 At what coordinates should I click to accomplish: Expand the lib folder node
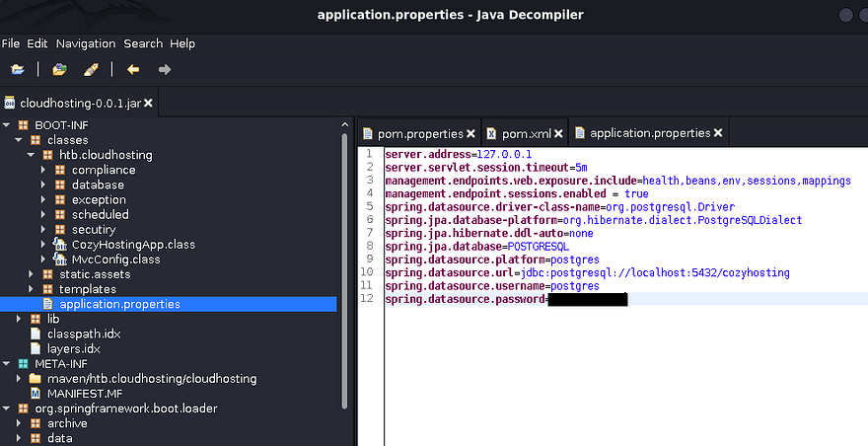point(21,319)
